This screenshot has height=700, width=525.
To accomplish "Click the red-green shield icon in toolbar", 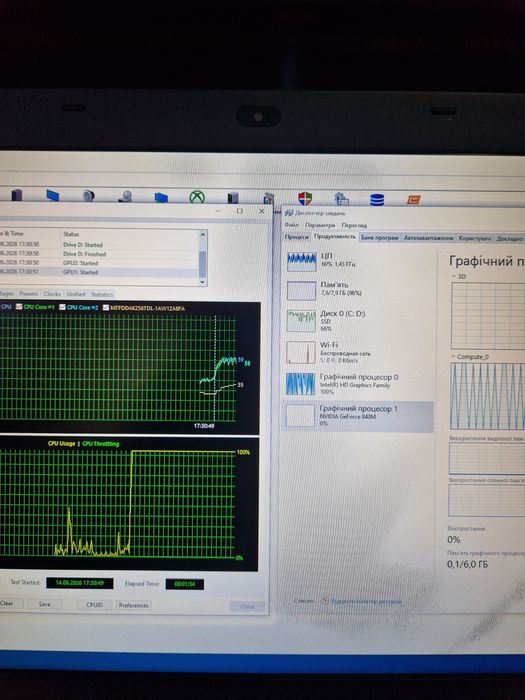I will coord(305,199).
